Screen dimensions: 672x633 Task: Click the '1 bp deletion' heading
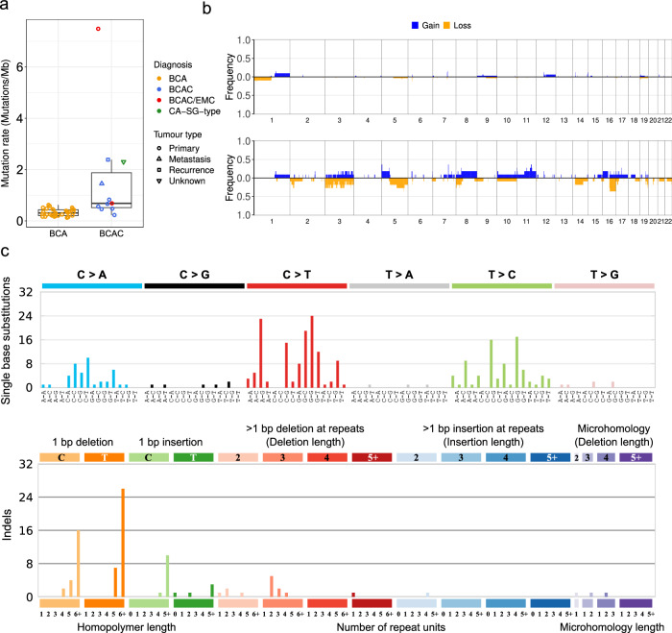(x=83, y=442)
